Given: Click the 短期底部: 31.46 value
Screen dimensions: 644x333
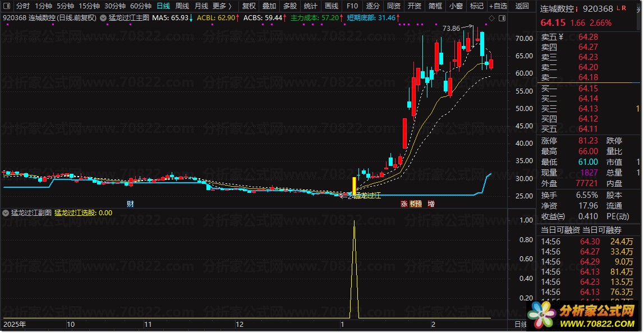Looking at the screenshot, I should [371, 18].
